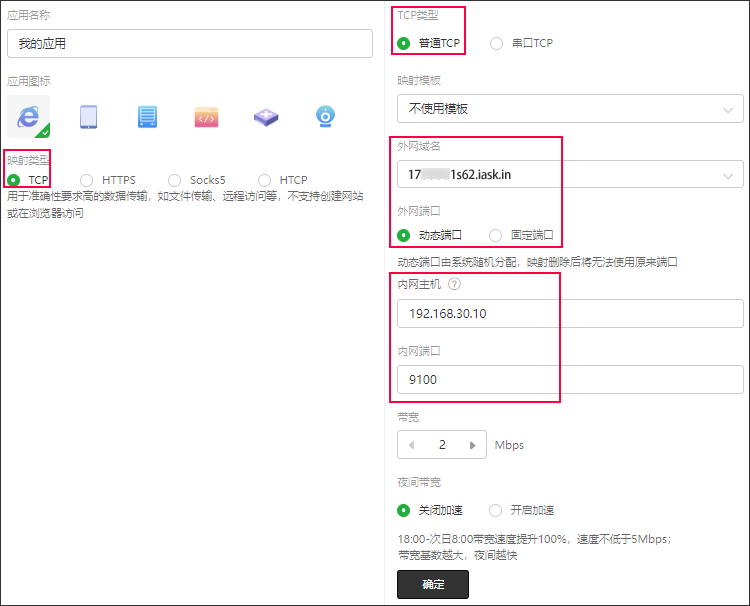Screen dimensions: 750x606
Task: Open help tooltip beside 内网主机
Action: point(454,284)
